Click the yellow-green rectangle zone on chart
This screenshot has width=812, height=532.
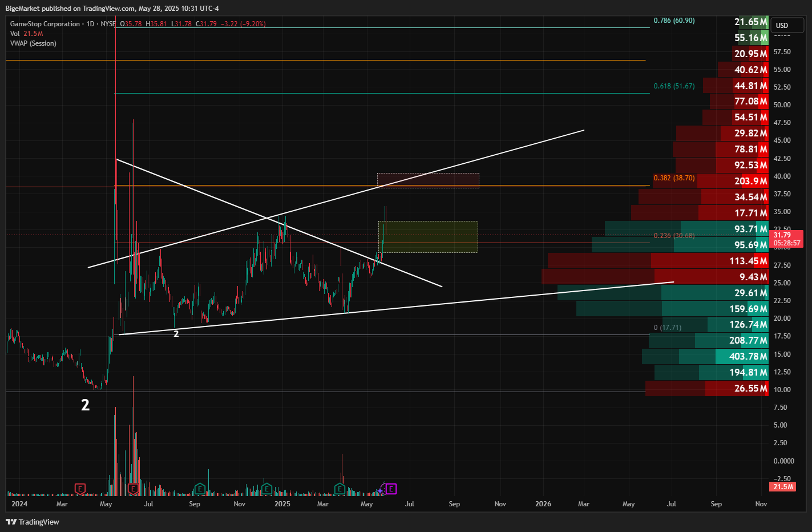click(x=428, y=237)
